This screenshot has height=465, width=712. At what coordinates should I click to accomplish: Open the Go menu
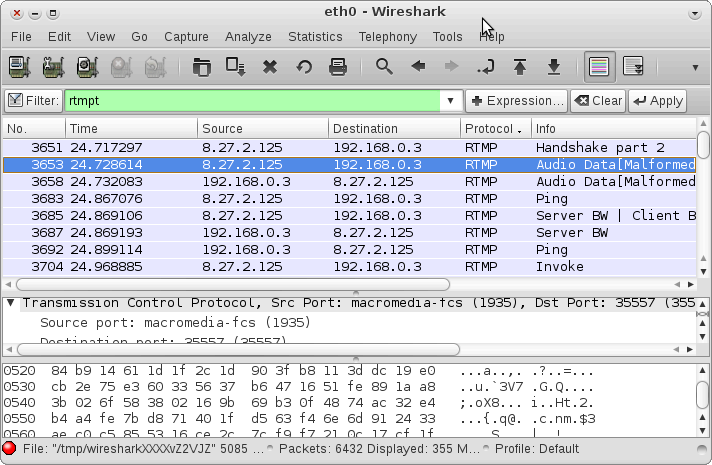click(139, 36)
